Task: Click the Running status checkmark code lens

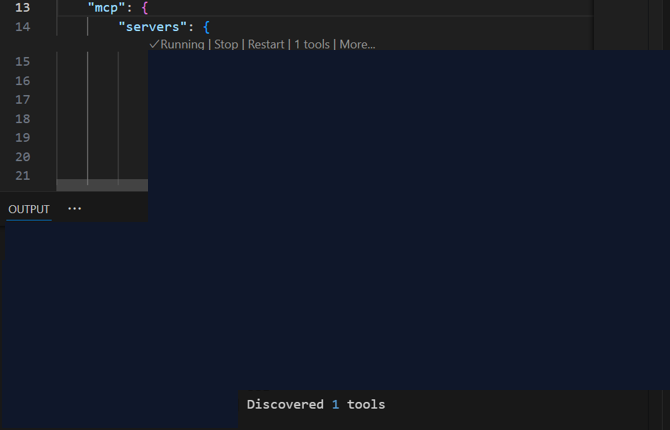Action: point(177,45)
